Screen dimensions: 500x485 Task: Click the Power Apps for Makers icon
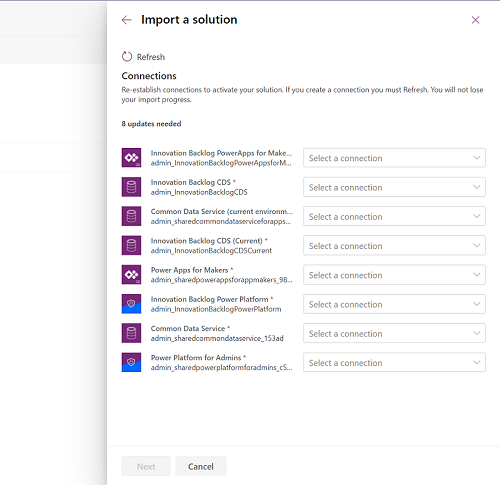pyautogui.click(x=131, y=275)
